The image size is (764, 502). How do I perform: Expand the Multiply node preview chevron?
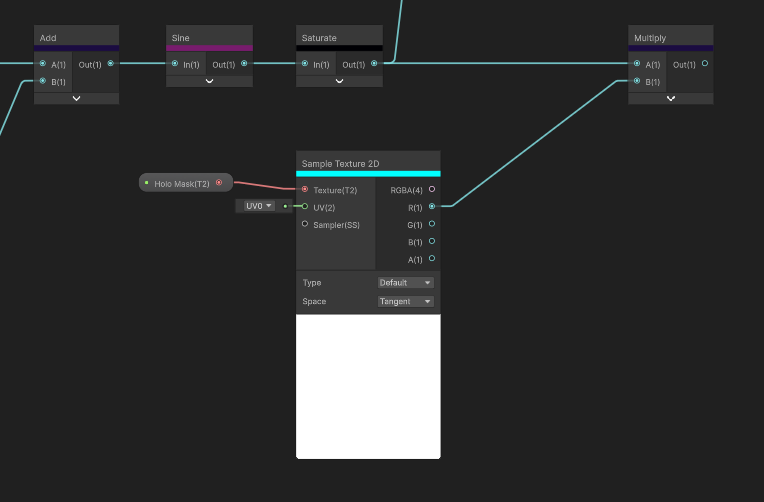point(670,98)
